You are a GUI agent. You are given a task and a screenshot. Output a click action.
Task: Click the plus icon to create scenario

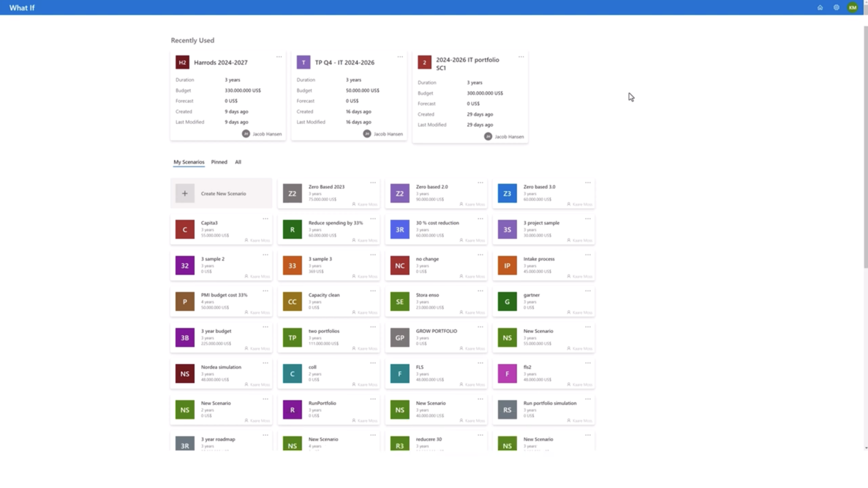click(185, 194)
